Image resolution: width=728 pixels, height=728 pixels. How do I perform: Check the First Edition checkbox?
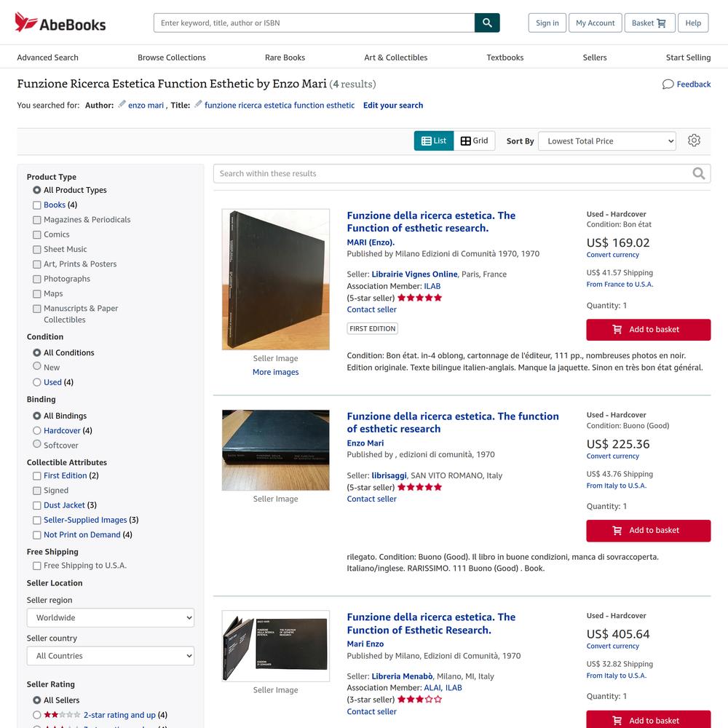click(x=36, y=476)
